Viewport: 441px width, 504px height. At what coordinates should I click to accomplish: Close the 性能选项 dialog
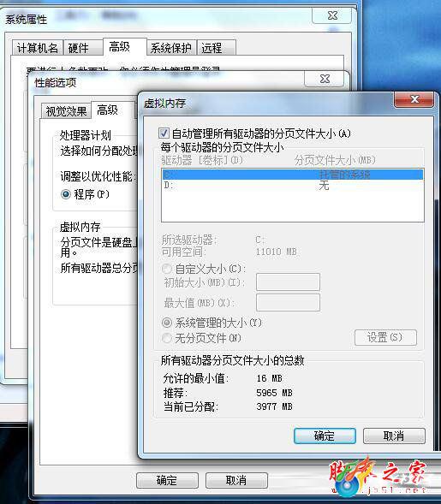coord(325,79)
